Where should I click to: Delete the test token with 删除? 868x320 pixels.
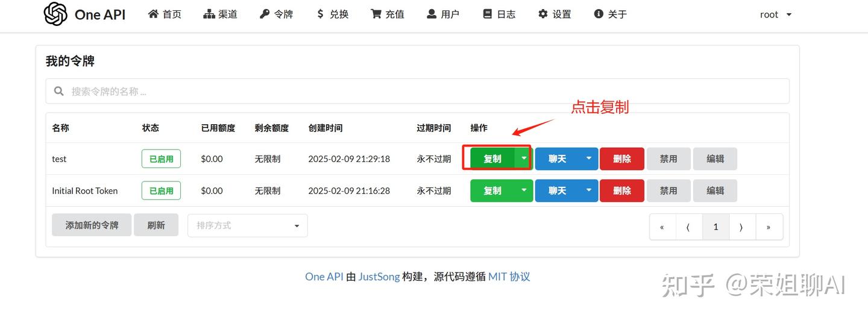(x=622, y=158)
